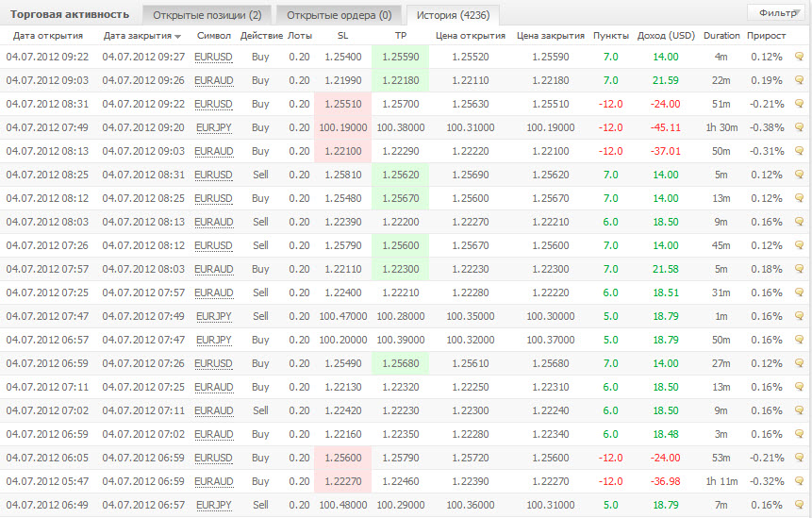Click the 18.48 income value

pyautogui.click(x=666, y=434)
